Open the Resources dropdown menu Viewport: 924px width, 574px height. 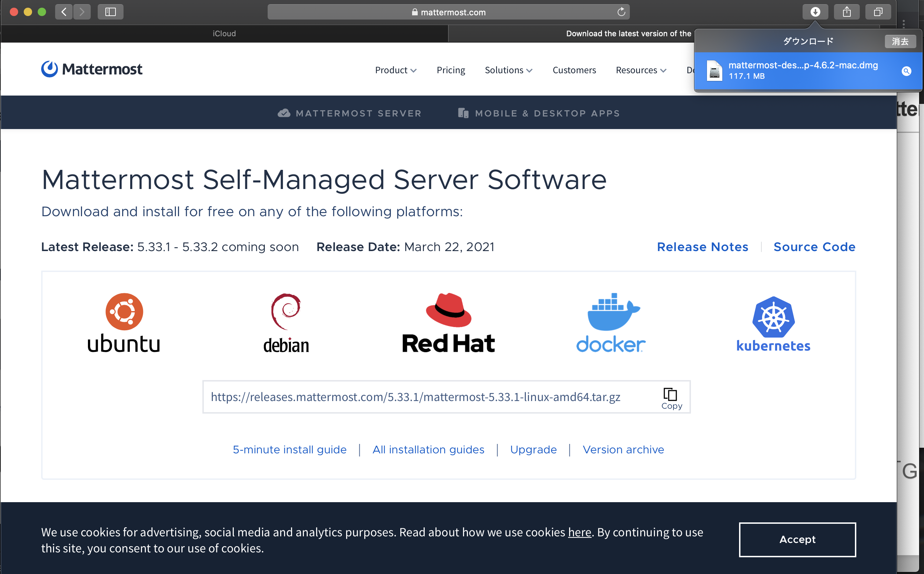pyautogui.click(x=641, y=70)
